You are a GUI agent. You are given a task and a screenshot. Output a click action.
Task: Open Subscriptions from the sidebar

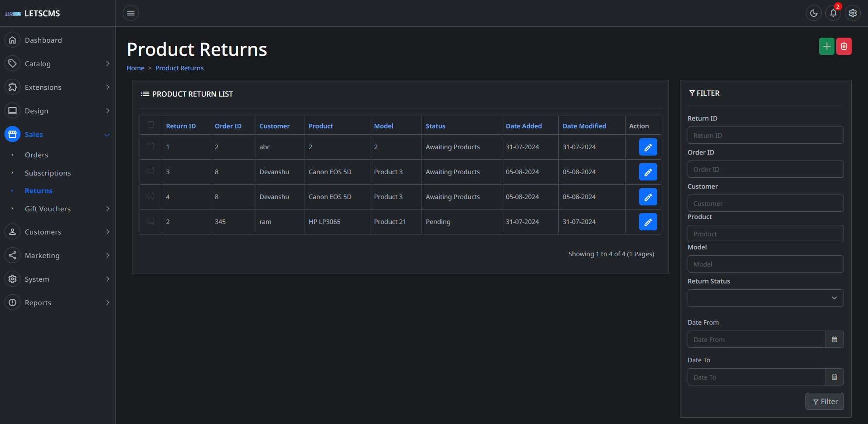48,173
